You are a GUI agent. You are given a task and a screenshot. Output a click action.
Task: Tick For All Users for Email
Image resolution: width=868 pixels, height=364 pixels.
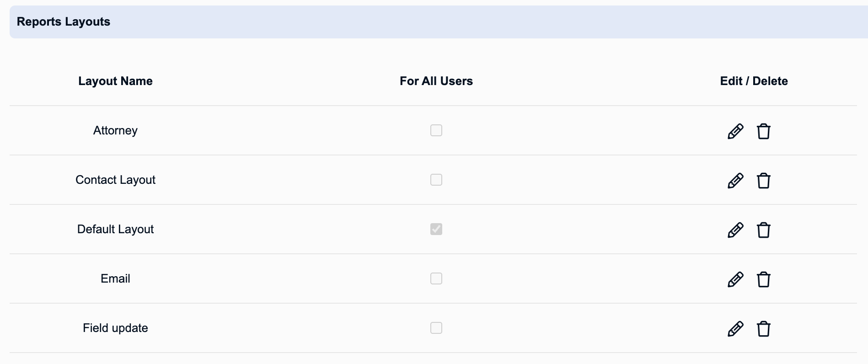[436, 278]
